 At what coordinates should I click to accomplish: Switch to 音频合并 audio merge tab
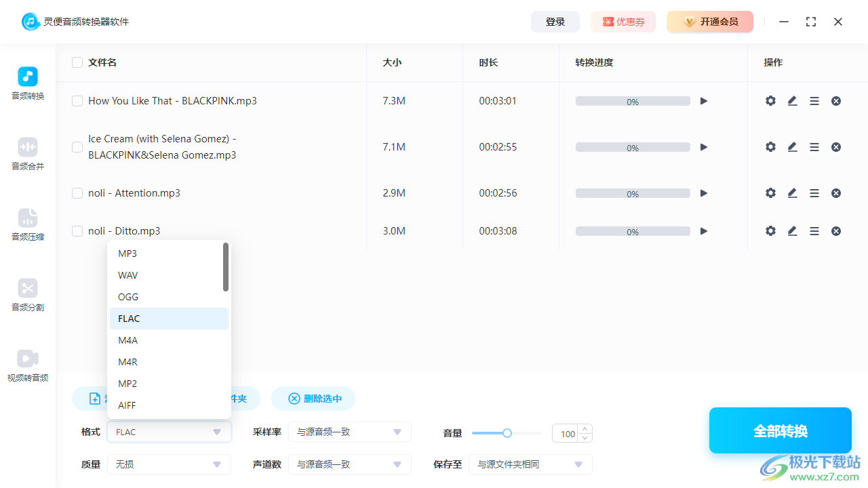pyautogui.click(x=28, y=155)
